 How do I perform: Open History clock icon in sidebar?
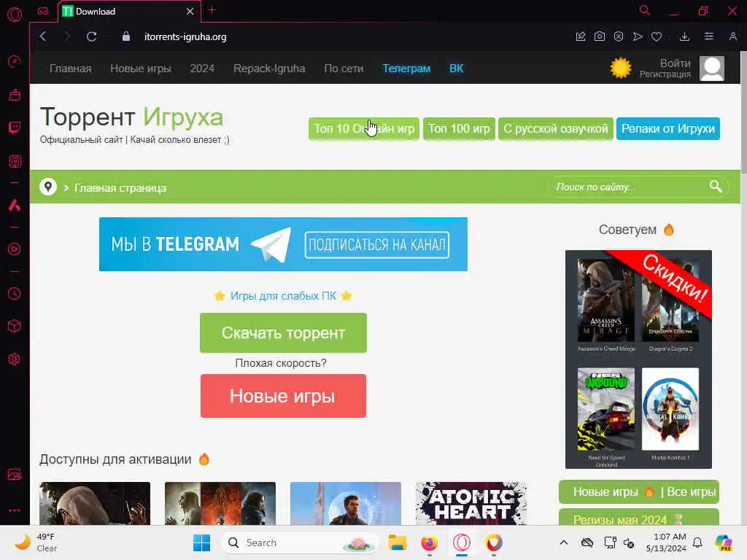point(15,293)
